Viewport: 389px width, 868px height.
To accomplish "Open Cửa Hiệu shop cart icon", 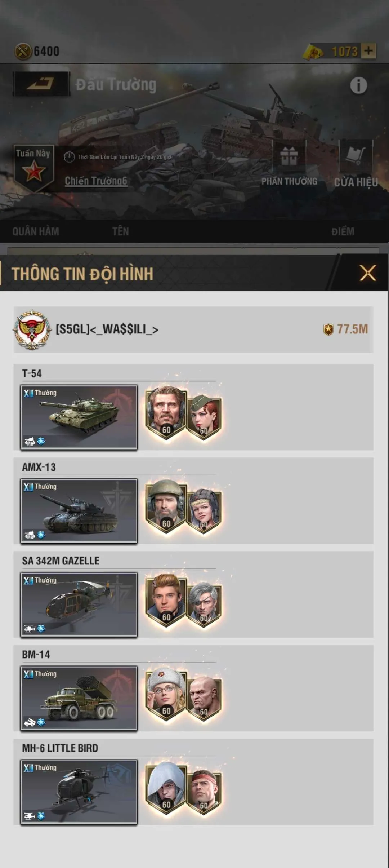I will [x=356, y=155].
